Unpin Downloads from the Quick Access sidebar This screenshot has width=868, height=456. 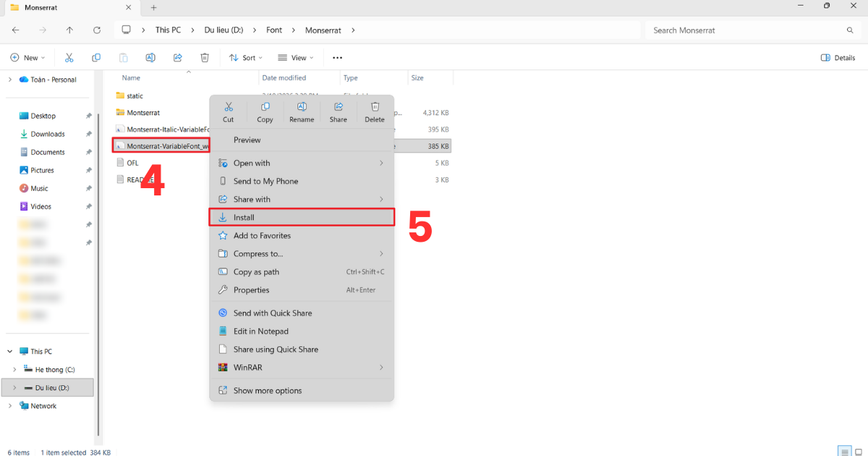[x=89, y=134]
